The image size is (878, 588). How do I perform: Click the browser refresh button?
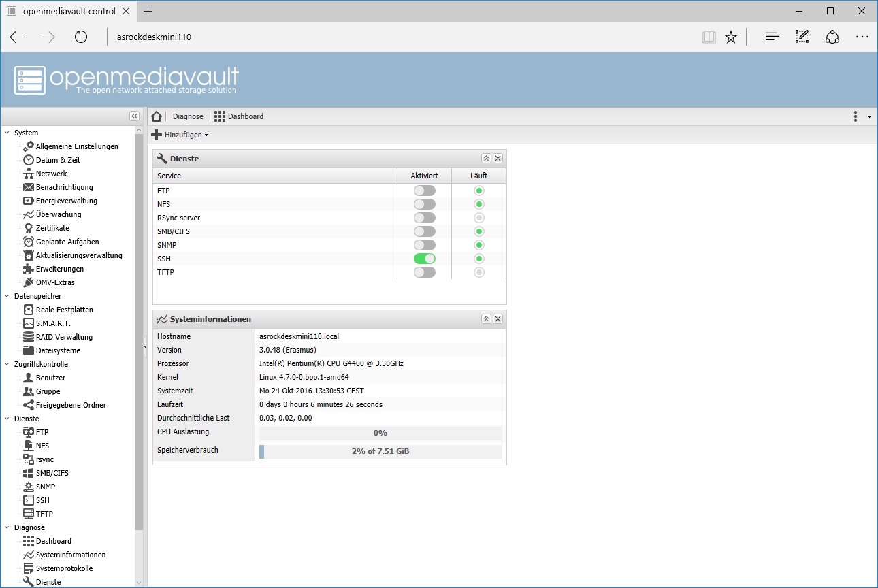coord(81,37)
